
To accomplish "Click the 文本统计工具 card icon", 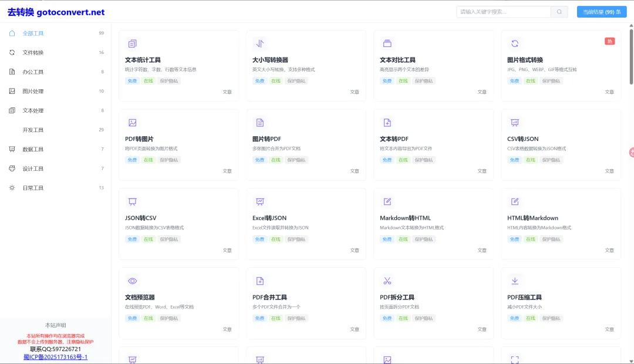I will pos(132,43).
